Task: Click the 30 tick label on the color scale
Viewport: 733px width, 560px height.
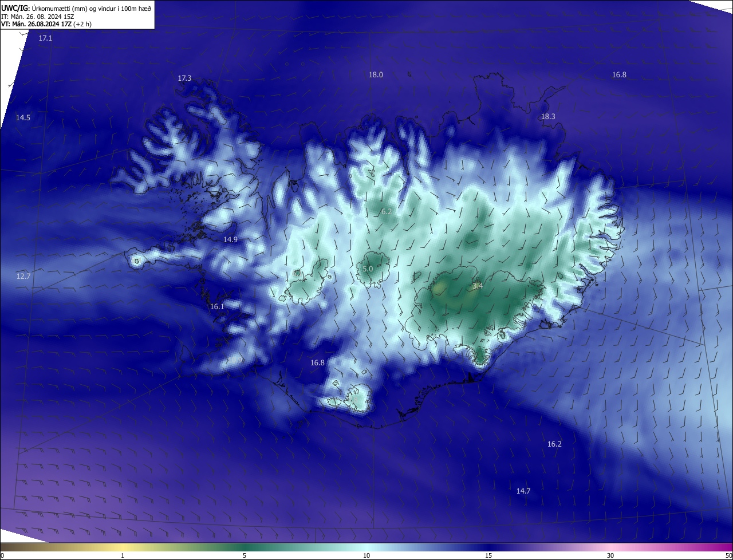Action: pyautogui.click(x=610, y=556)
